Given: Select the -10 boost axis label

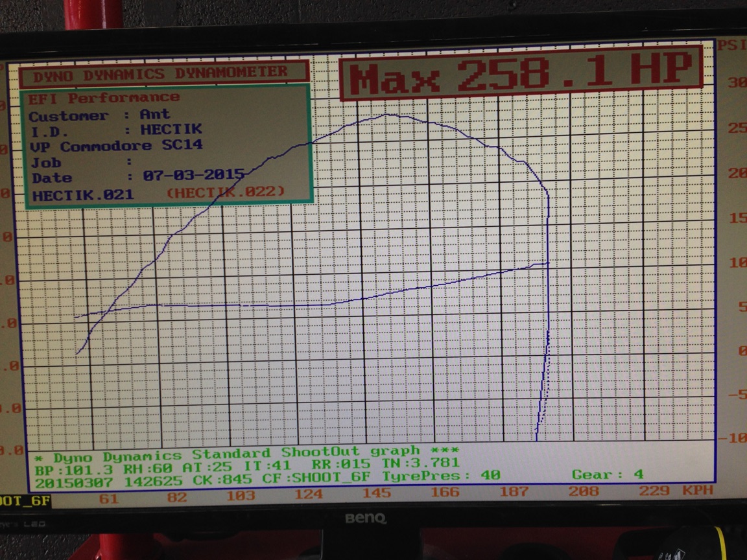Looking at the screenshot, I should click(x=731, y=437).
